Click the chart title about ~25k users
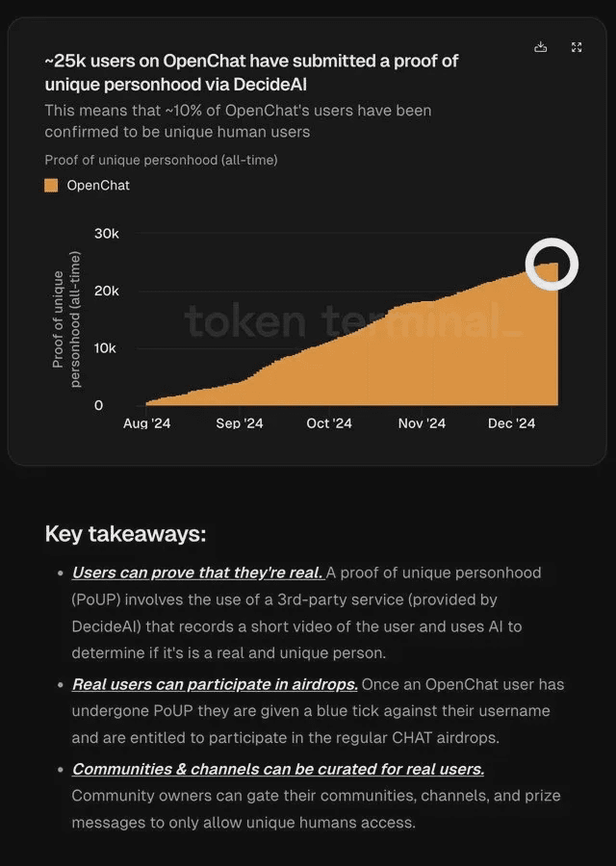 (x=251, y=72)
